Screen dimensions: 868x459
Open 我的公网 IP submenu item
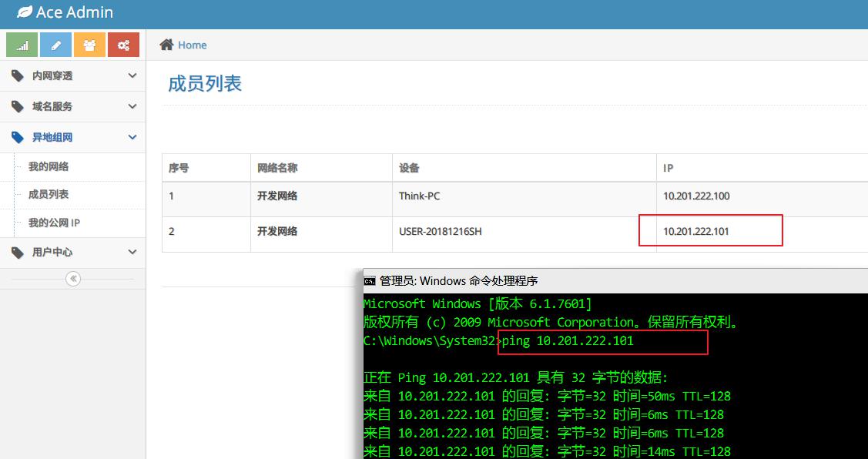(x=54, y=223)
